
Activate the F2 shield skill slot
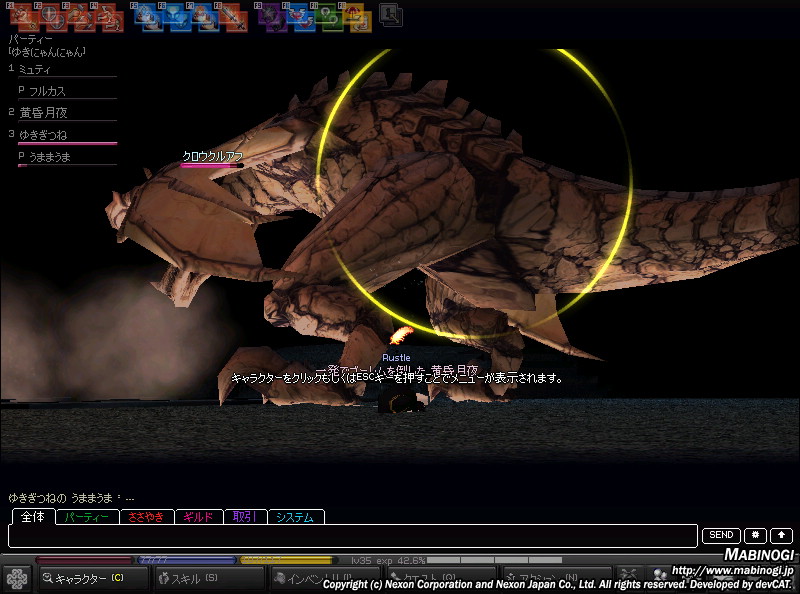click(52, 17)
